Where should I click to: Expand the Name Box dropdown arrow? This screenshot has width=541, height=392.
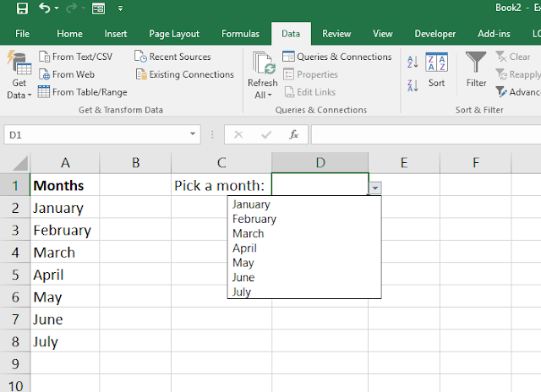pos(194,134)
